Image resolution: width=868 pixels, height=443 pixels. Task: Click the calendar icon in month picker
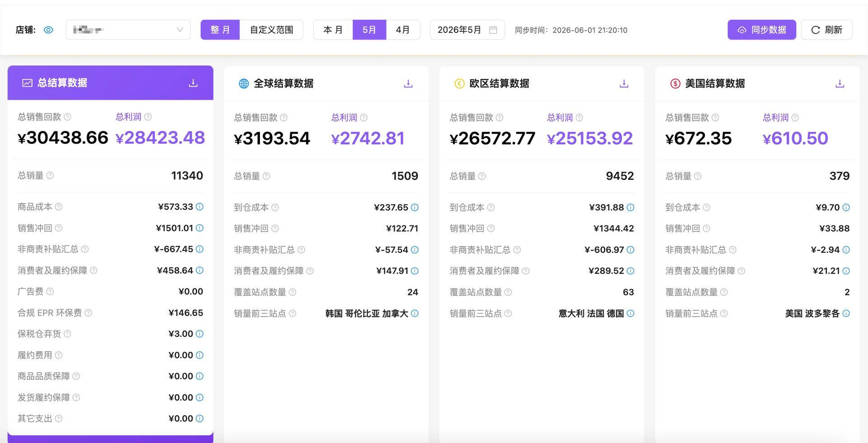[x=493, y=30]
